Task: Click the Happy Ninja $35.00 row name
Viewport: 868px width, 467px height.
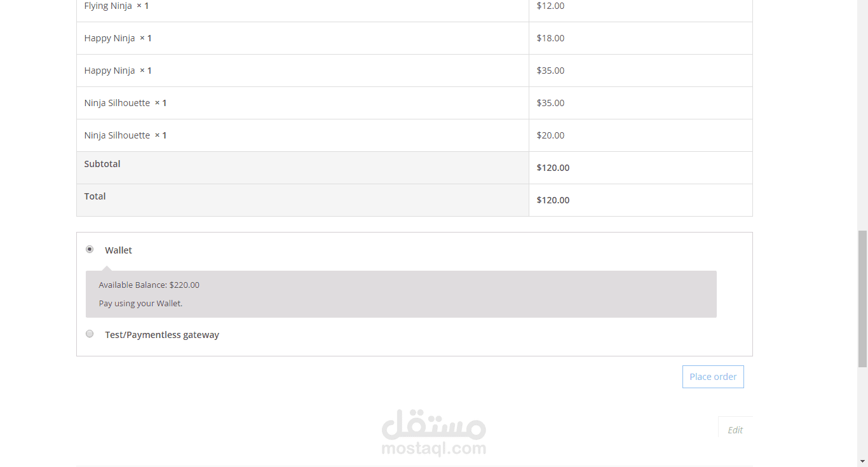Action: tap(109, 71)
